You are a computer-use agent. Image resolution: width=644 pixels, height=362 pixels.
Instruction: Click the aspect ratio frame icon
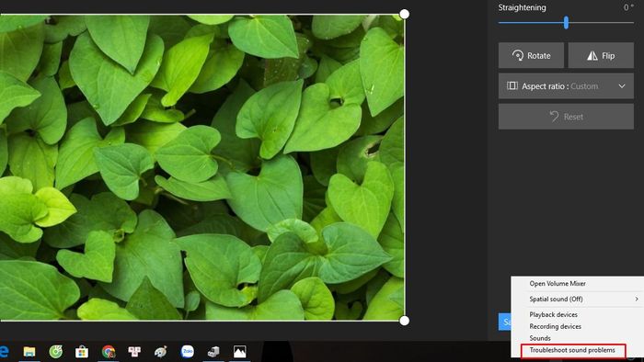512,85
